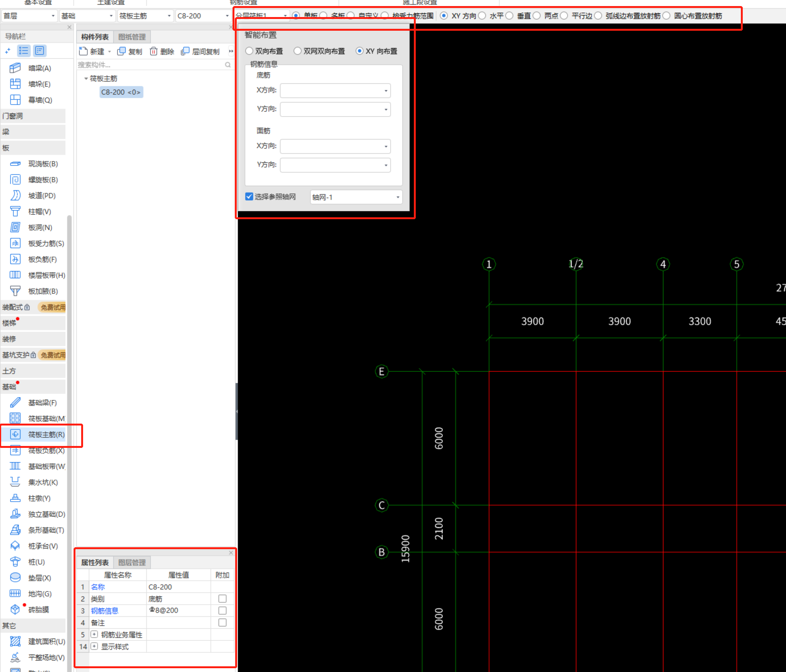This screenshot has width=786, height=672.
Task: Select the 砖胎膜 icon
Action: click(x=15, y=610)
